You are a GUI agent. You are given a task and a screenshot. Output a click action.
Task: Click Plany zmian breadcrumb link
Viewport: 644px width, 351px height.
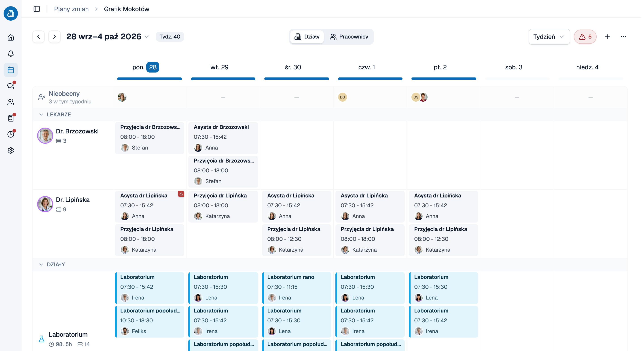coord(71,9)
